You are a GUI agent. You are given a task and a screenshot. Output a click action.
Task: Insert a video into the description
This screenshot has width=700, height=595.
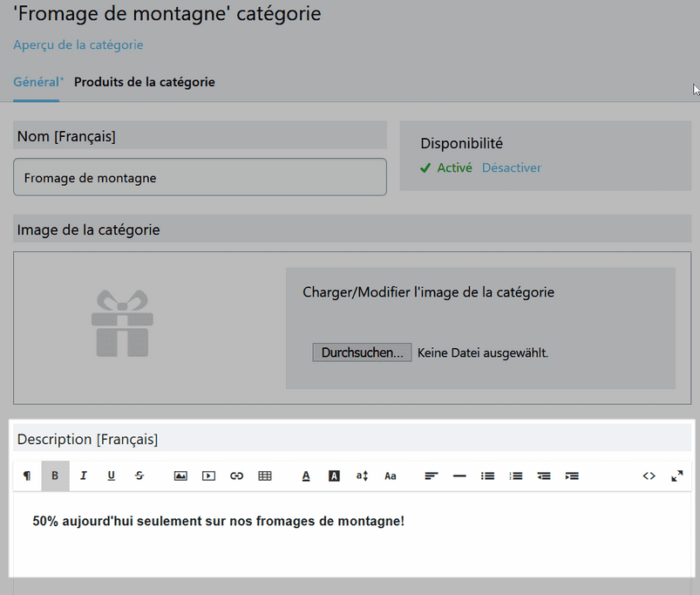tap(208, 475)
